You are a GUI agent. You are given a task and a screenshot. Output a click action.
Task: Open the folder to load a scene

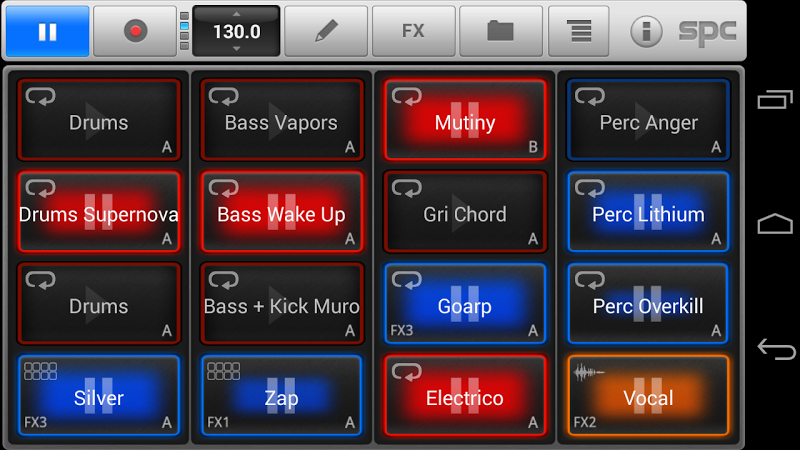[x=501, y=31]
